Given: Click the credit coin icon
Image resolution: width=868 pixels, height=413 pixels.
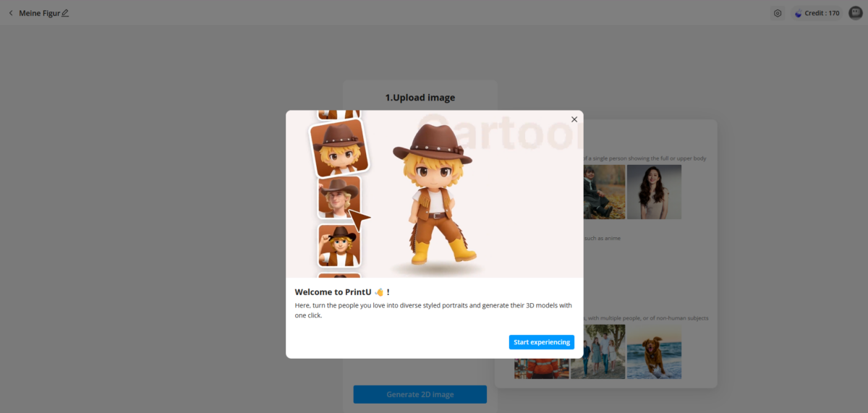Looking at the screenshot, I should pyautogui.click(x=799, y=13).
